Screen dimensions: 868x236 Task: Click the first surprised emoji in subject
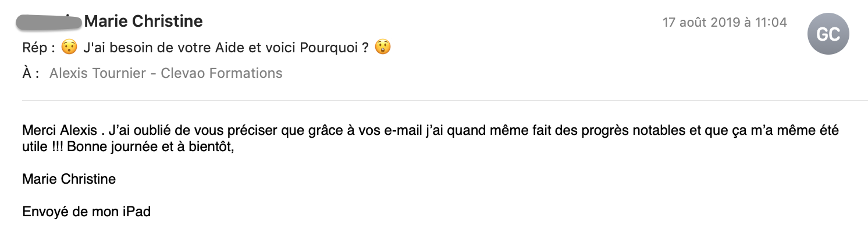pos(69,48)
